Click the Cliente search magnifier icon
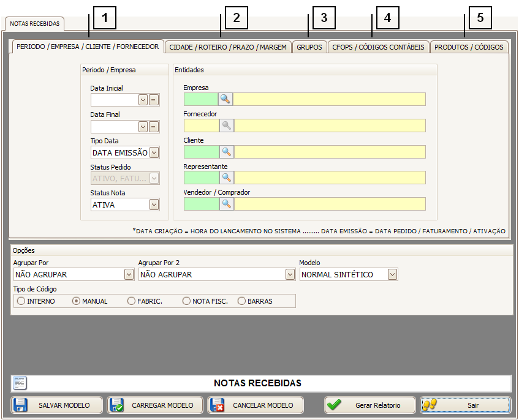The height and width of the screenshot is (420, 519). (x=225, y=152)
